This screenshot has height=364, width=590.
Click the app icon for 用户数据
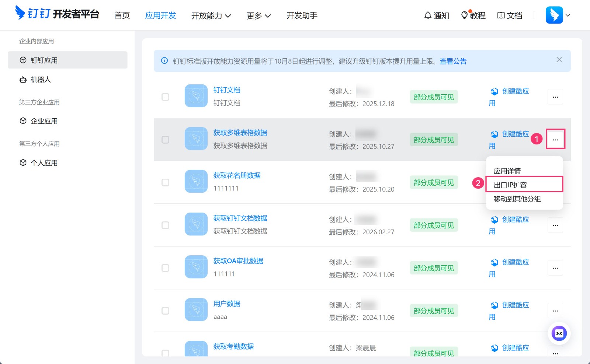(196, 309)
